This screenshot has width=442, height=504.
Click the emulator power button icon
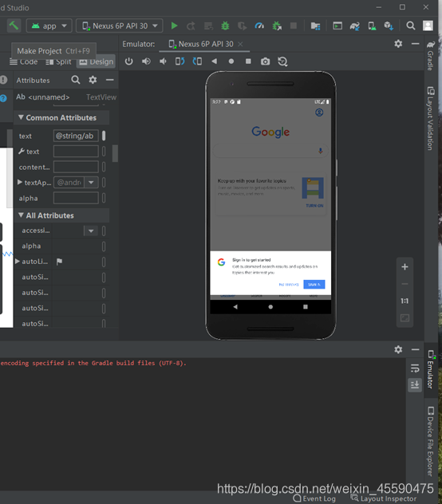[x=129, y=61]
